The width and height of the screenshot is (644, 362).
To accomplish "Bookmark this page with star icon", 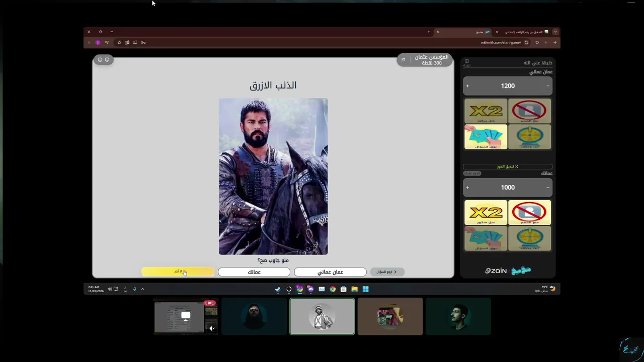I will pyautogui.click(x=119, y=43).
